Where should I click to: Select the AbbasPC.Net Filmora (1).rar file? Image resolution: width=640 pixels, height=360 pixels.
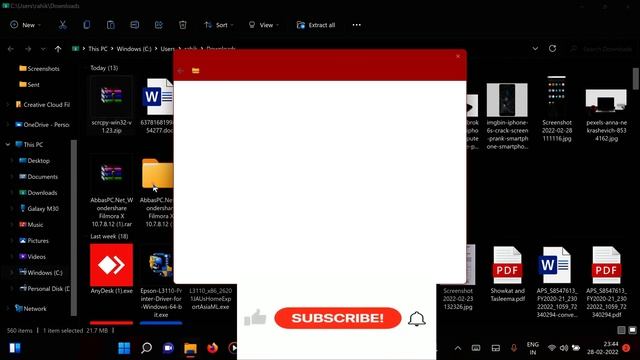point(111,191)
